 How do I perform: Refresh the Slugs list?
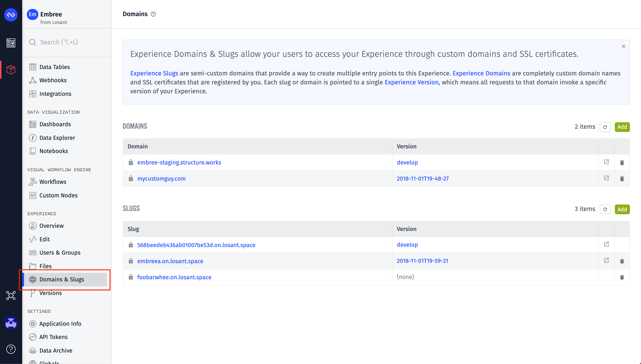(605, 209)
